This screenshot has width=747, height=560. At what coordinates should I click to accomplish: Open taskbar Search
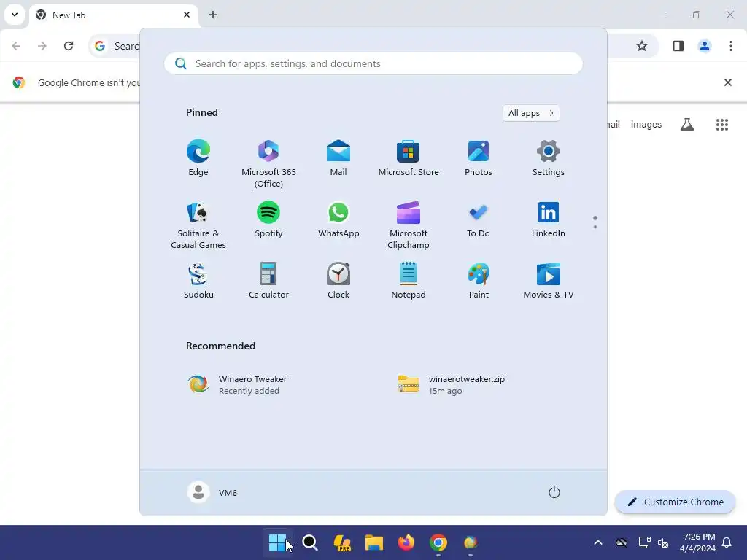tap(309, 542)
